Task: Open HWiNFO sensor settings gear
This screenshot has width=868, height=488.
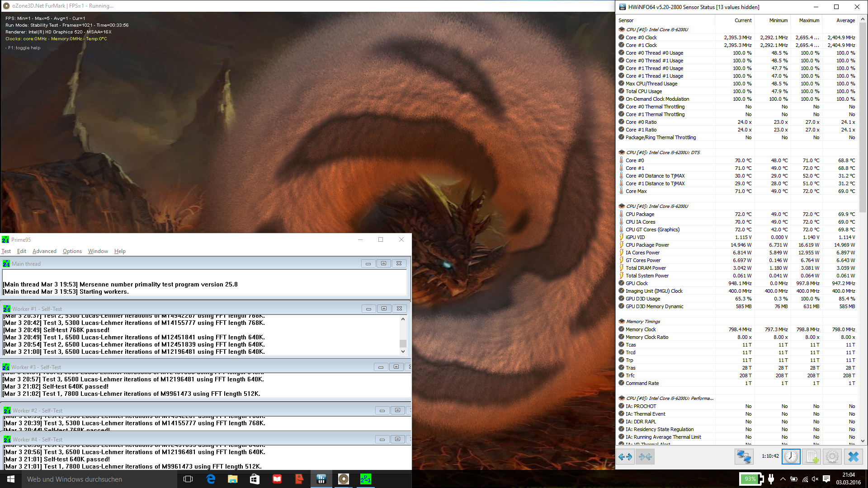Action: (832, 457)
